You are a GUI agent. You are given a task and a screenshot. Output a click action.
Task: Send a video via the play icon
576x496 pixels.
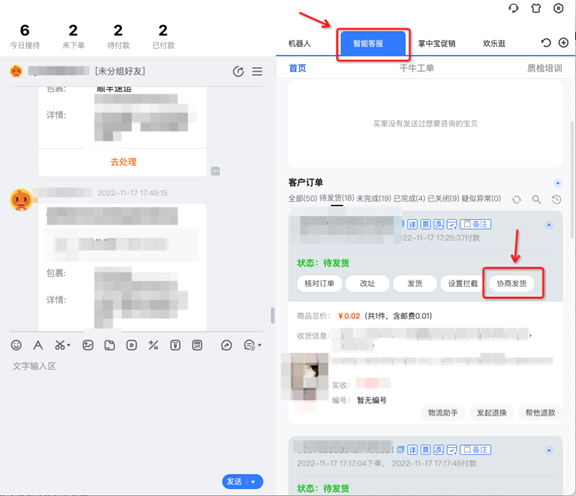[x=132, y=345]
